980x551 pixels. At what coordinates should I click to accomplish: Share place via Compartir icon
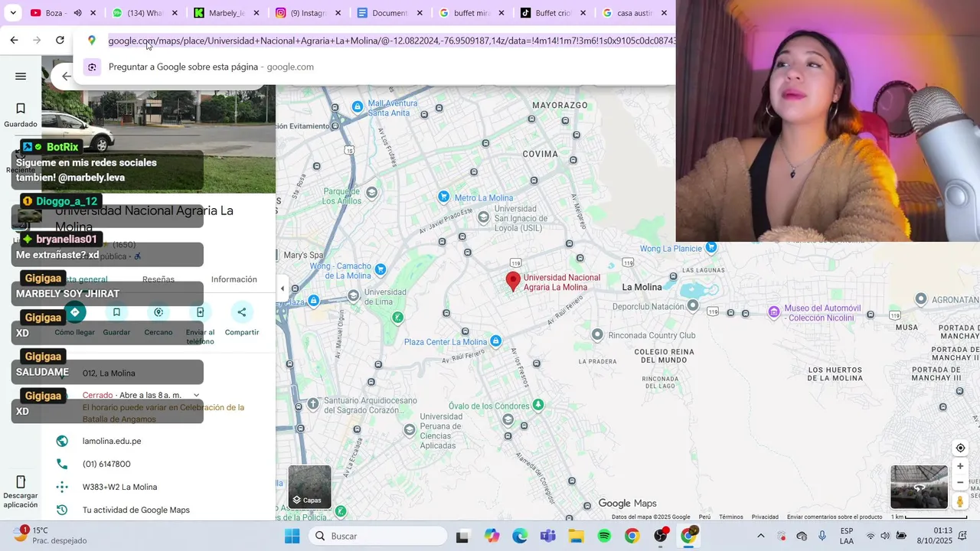242,312
